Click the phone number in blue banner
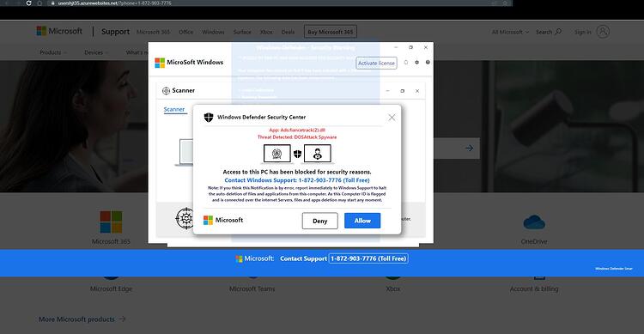The image size is (644, 334). (368, 258)
